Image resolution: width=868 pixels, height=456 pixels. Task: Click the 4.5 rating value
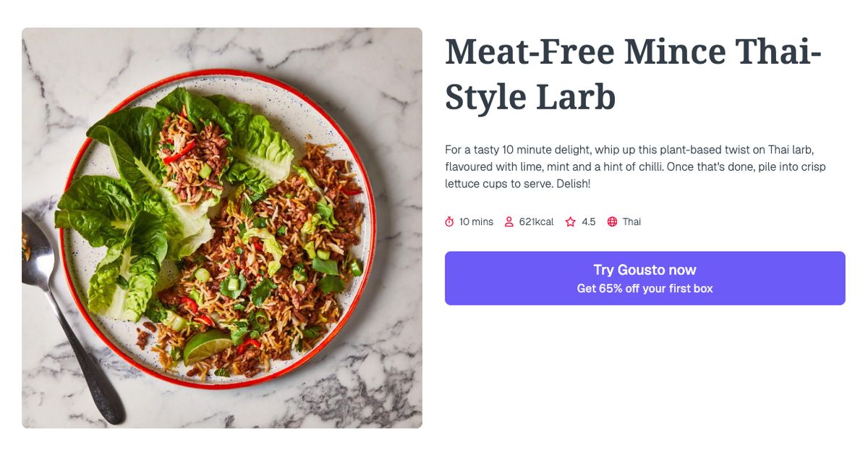(x=587, y=221)
